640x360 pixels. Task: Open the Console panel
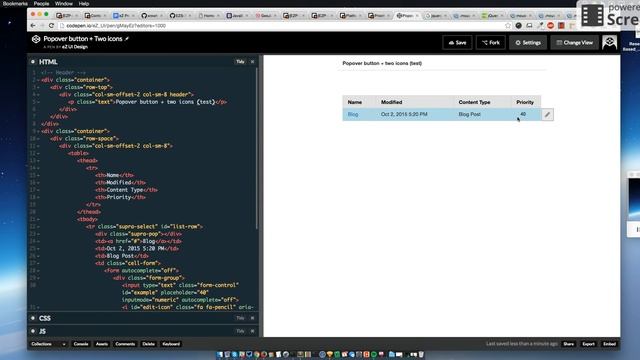(x=81, y=344)
